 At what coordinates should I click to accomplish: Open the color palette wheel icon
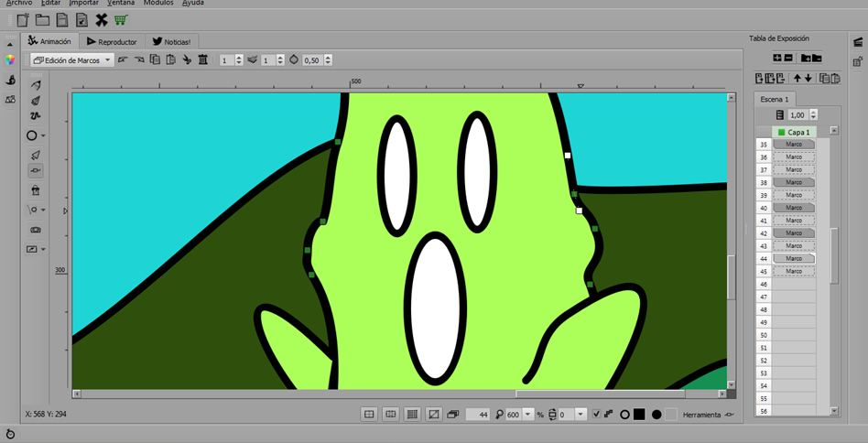[10, 59]
